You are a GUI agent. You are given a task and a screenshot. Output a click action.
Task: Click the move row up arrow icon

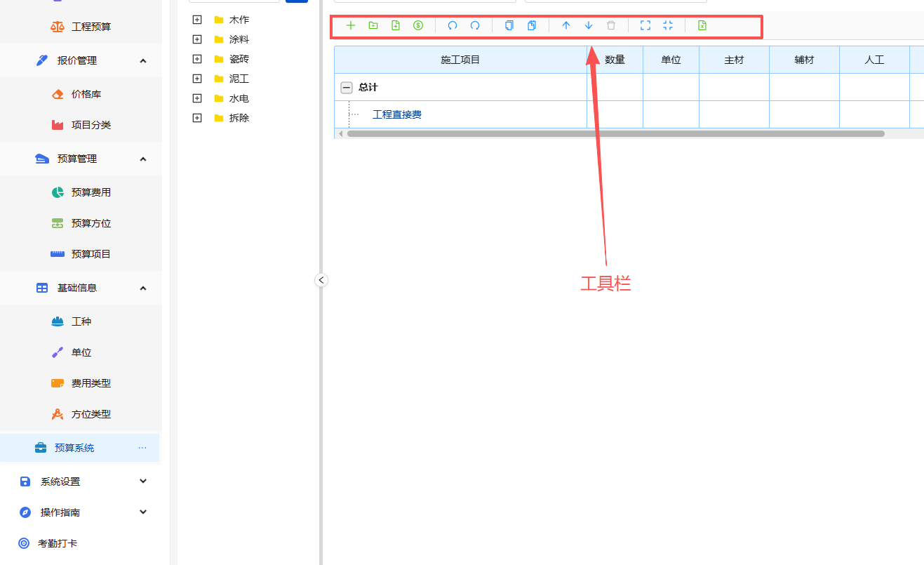coord(566,25)
